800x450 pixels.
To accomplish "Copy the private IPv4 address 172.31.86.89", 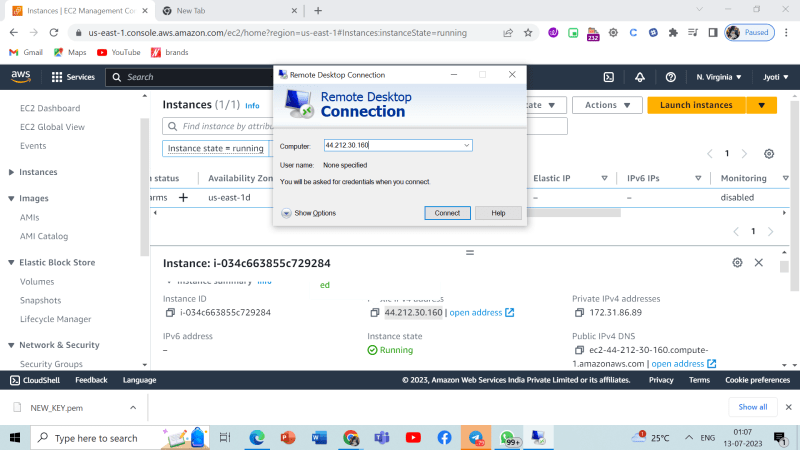I will [x=579, y=312].
